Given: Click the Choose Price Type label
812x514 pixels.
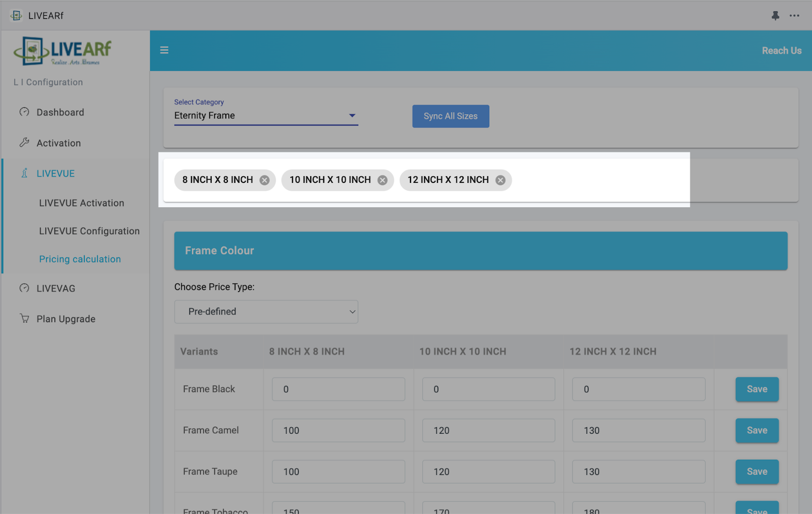Looking at the screenshot, I should 215,287.
